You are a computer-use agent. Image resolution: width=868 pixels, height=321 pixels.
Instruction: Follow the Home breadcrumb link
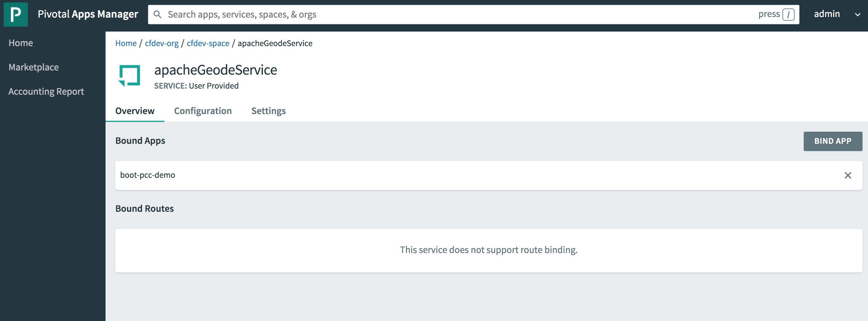coord(126,43)
